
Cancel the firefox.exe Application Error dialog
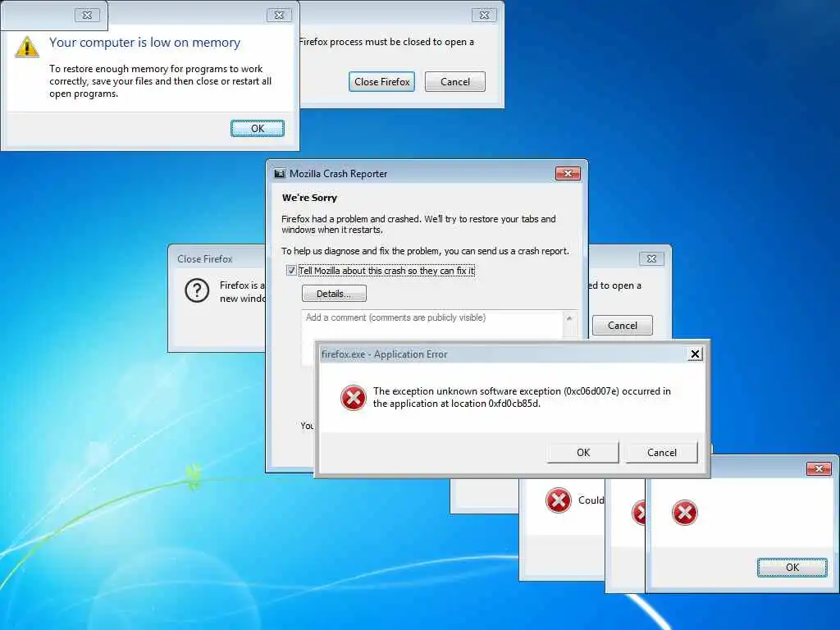(662, 453)
